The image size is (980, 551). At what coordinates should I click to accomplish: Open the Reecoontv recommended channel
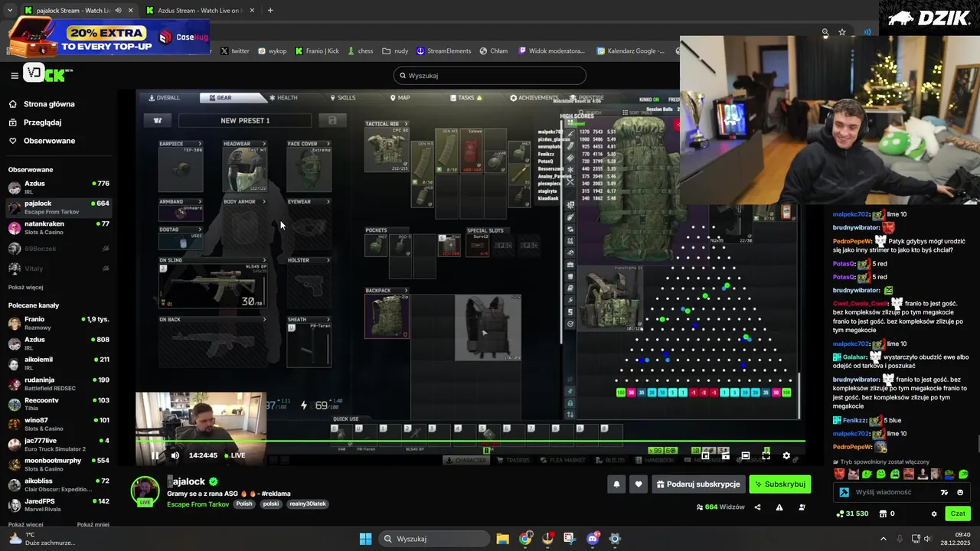pos(59,404)
